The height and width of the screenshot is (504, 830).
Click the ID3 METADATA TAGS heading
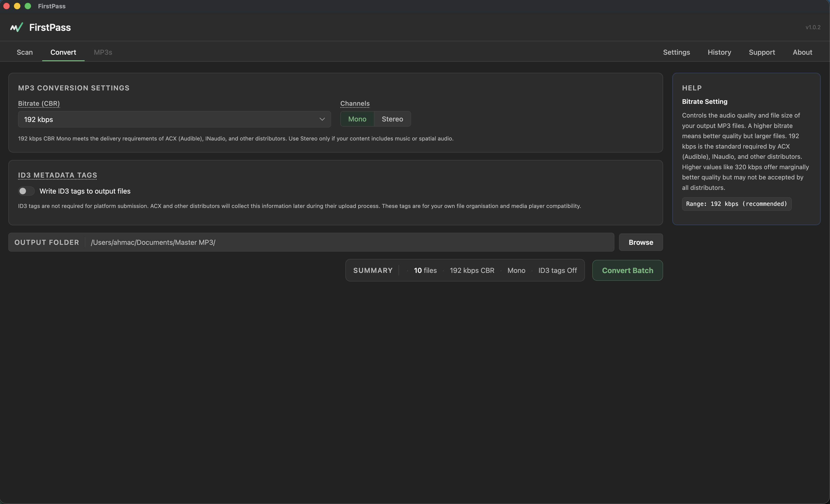pos(57,175)
